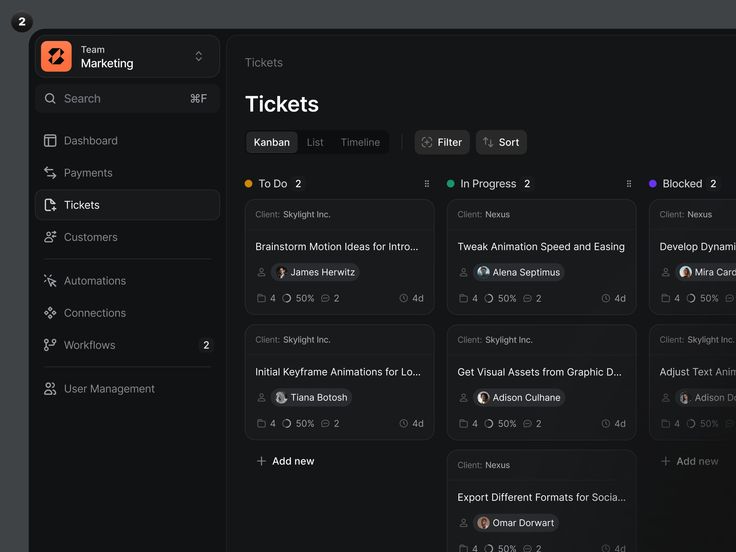Focus the Search input field
The height and width of the screenshot is (552, 736).
coord(127,99)
